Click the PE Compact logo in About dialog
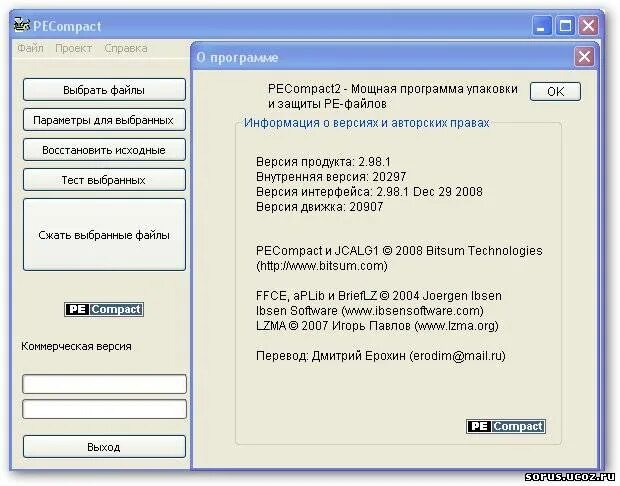 (x=506, y=426)
